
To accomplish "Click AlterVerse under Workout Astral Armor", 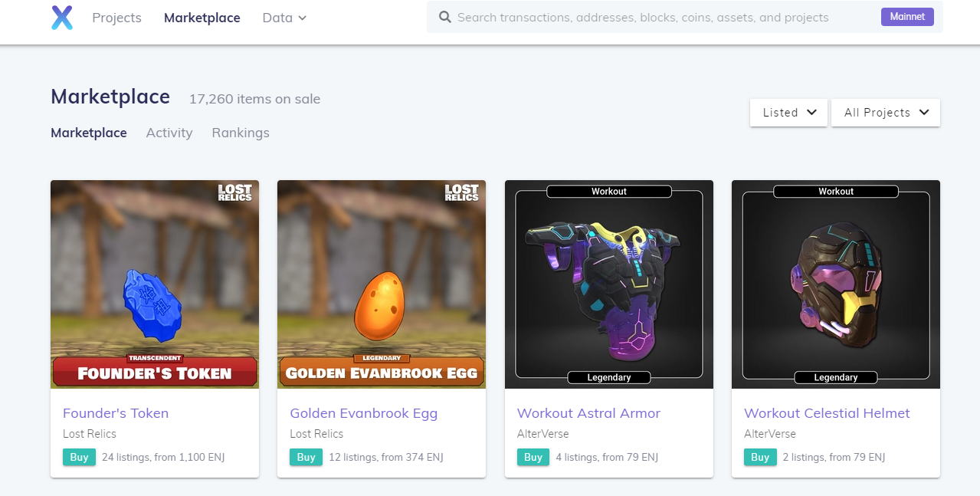I will (543, 434).
